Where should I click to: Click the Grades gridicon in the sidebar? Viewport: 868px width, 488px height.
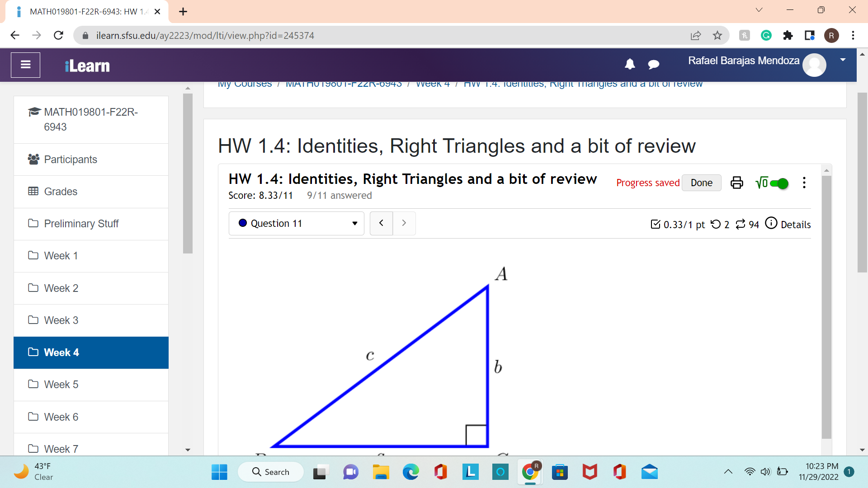(33, 191)
